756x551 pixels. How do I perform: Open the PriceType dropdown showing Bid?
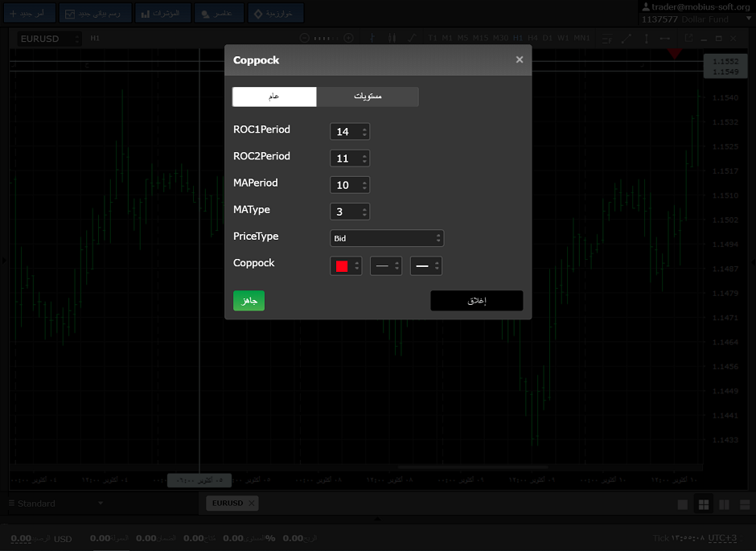387,238
